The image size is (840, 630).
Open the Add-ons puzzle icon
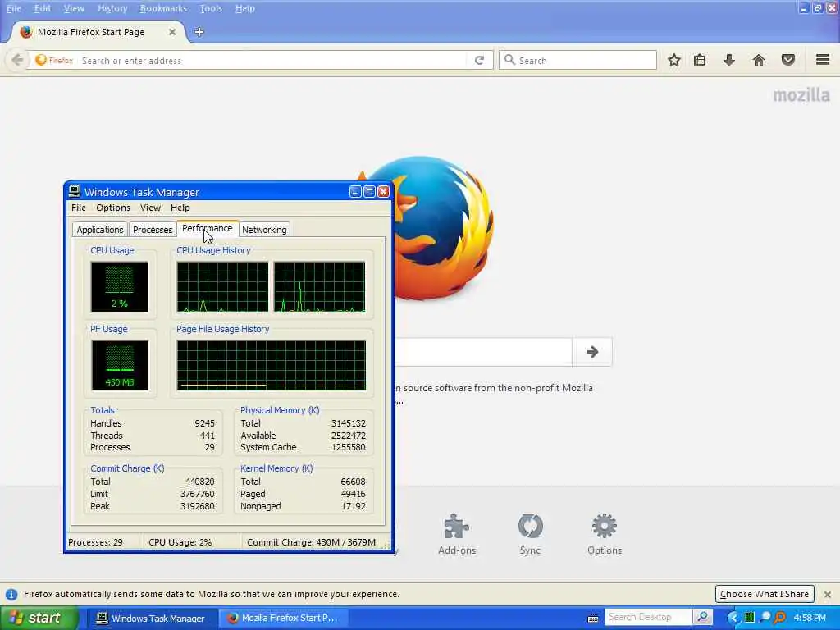click(456, 526)
